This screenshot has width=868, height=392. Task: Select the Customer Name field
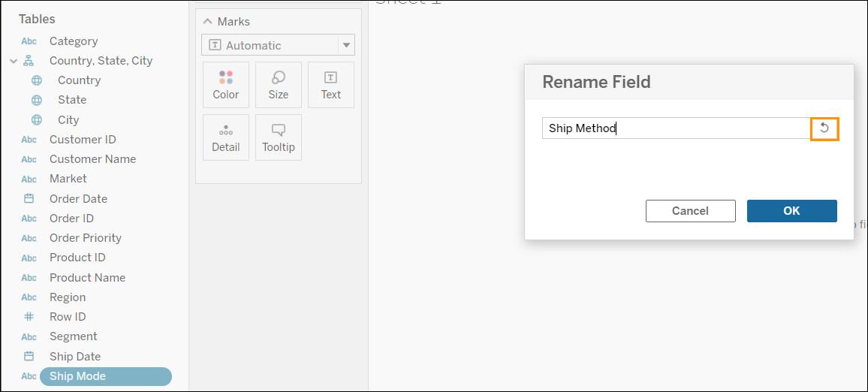(92, 159)
